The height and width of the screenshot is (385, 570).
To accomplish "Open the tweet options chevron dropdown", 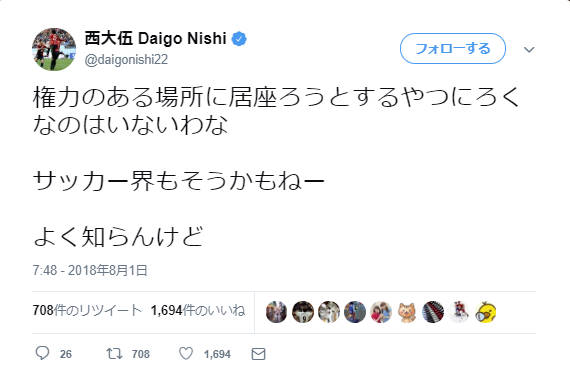I will pos(529,49).
